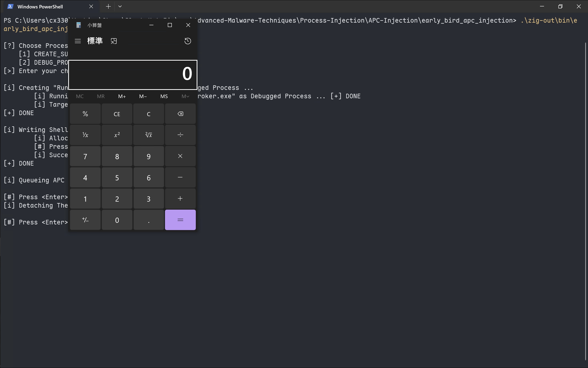The width and height of the screenshot is (588, 368).
Task: Open the calculator hamburger navigation menu
Action: [x=78, y=41]
